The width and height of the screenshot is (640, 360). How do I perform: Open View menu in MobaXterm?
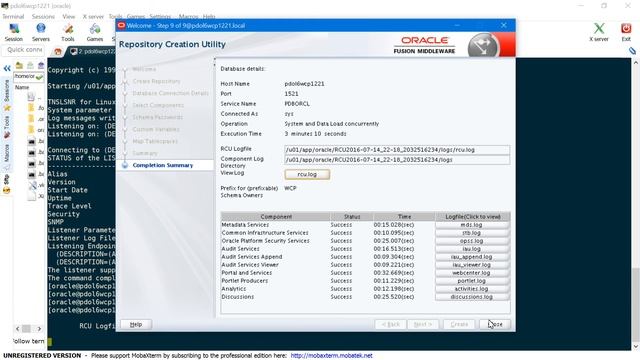69,16
